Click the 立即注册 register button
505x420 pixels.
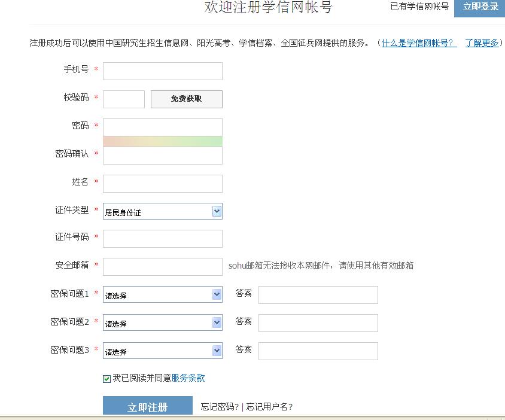(148, 406)
